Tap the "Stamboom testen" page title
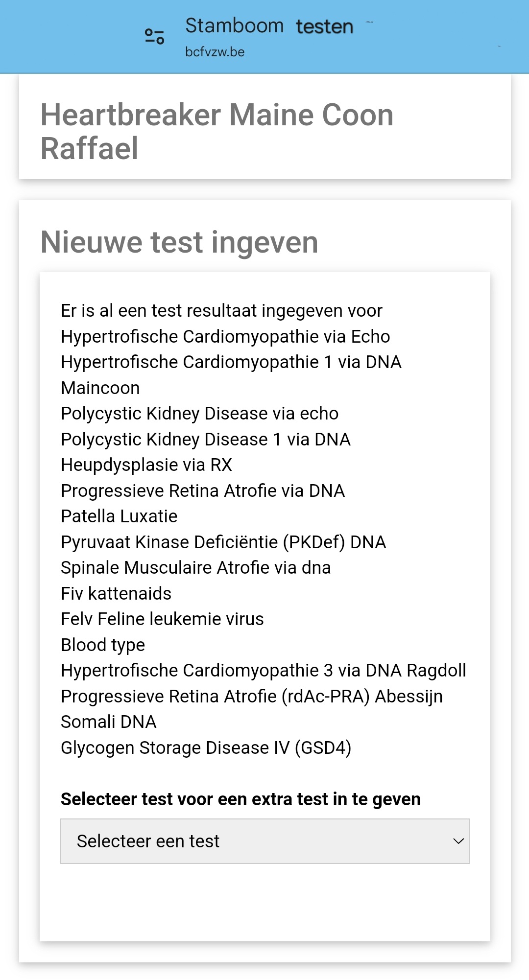The height and width of the screenshot is (980, 529). coord(269,26)
